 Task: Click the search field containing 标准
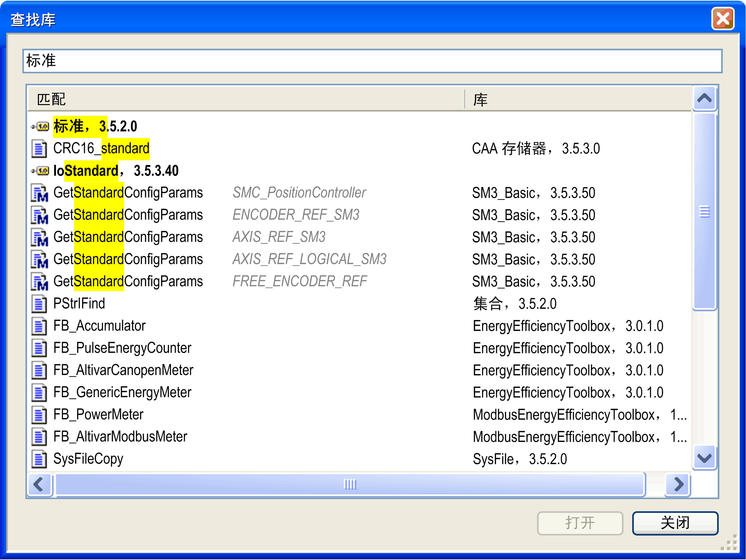coord(372,61)
